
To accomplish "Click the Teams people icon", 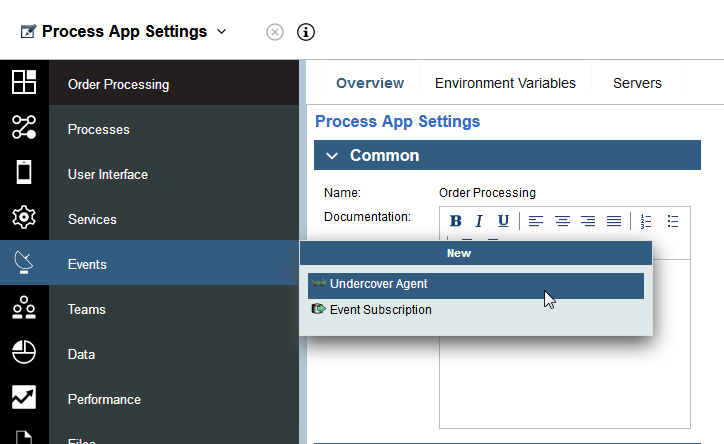I will 24,308.
